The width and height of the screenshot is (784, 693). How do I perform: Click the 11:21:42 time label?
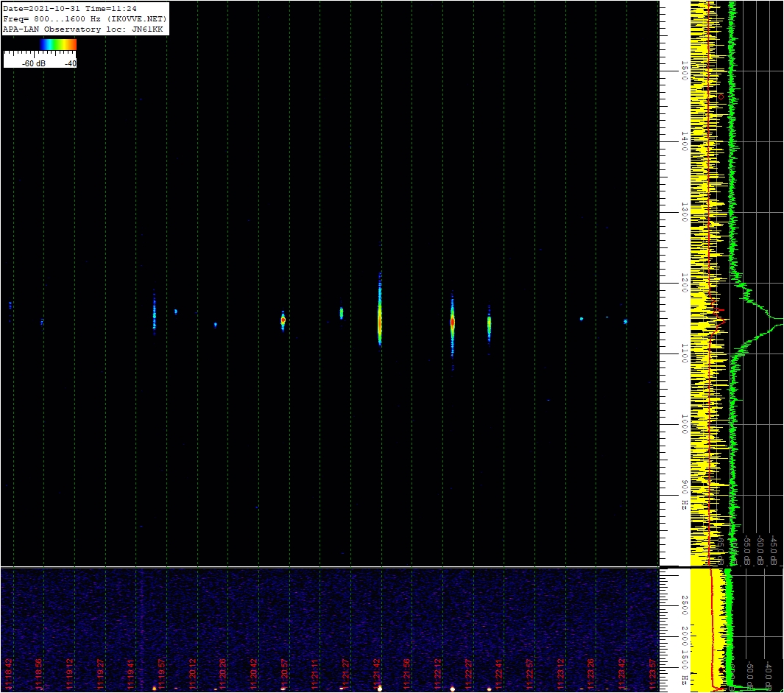tap(377, 674)
